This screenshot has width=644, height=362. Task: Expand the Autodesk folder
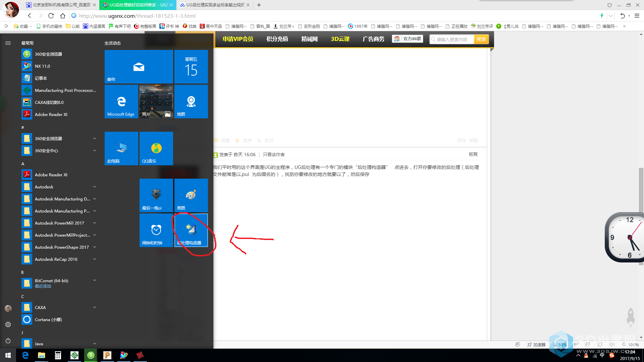tap(60, 187)
